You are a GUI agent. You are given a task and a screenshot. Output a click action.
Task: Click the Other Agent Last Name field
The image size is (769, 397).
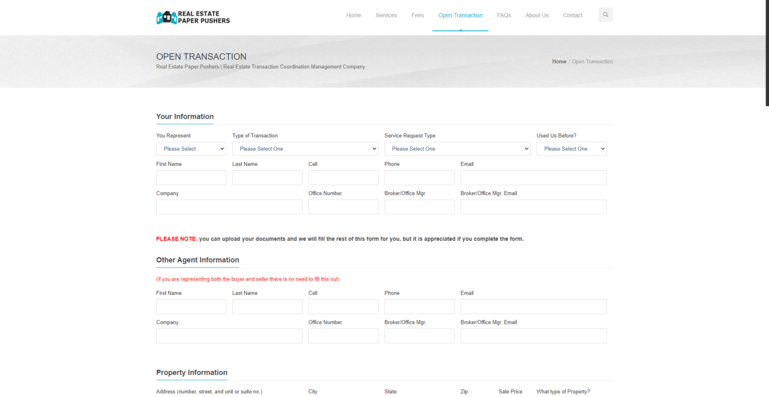(267, 307)
